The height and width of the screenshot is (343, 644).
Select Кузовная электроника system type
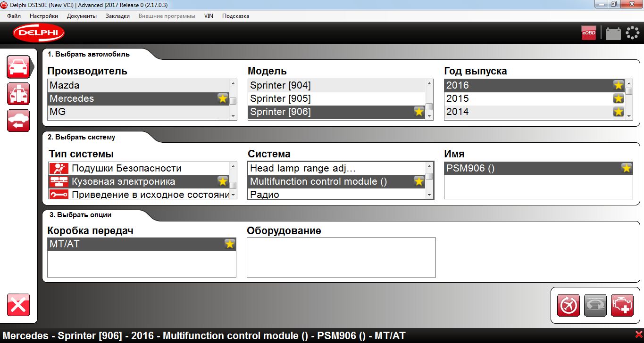click(139, 181)
